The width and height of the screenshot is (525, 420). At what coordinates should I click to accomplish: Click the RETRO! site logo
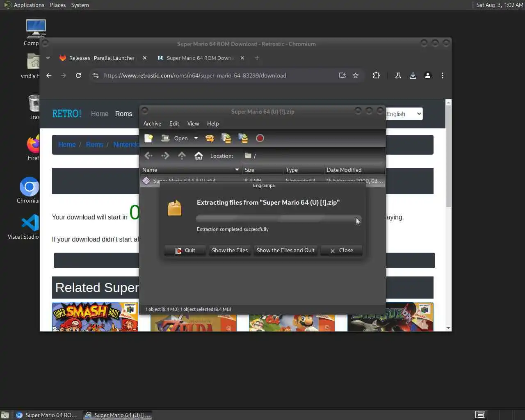pyautogui.click(x=67, y=114)
